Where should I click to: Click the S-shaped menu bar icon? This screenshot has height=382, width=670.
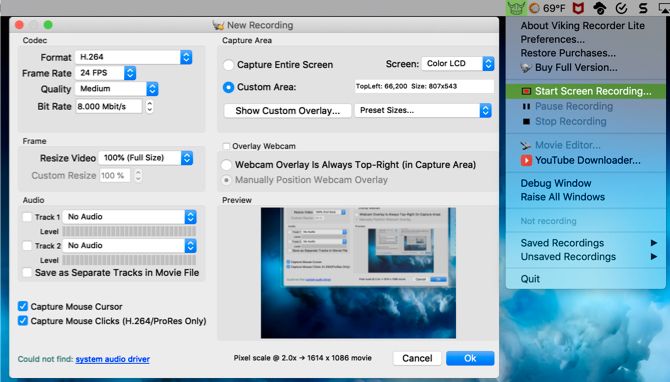coord(643,8)
